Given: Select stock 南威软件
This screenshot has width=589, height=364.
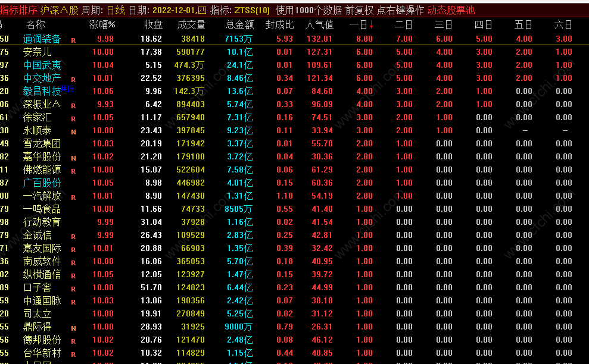Looking at the screenshot, I should tap(42, 261).
